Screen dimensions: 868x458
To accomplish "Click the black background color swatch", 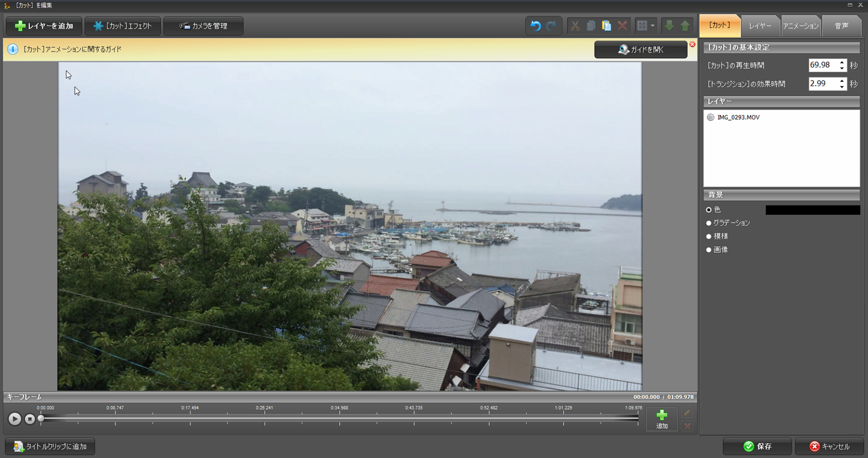I will click(813, 210).
